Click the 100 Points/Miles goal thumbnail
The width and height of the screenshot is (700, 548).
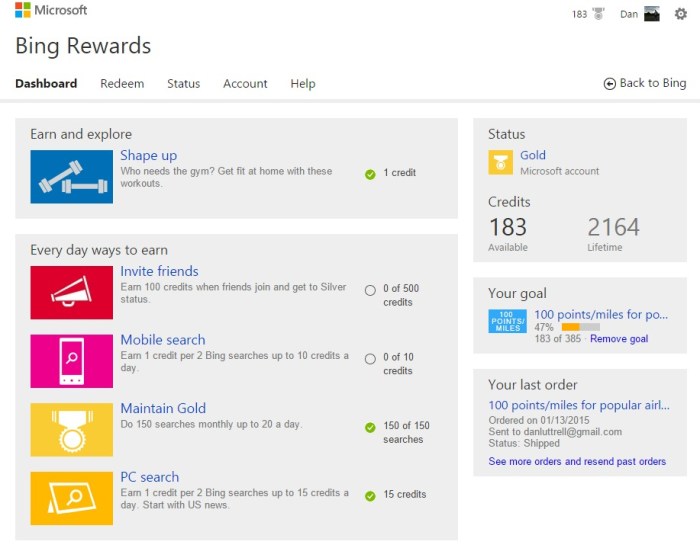[x=507, y=321]
